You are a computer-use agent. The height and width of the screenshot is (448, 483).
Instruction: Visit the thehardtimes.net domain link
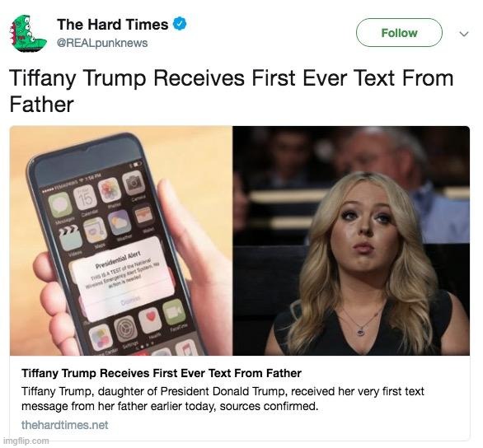point(64,425)
